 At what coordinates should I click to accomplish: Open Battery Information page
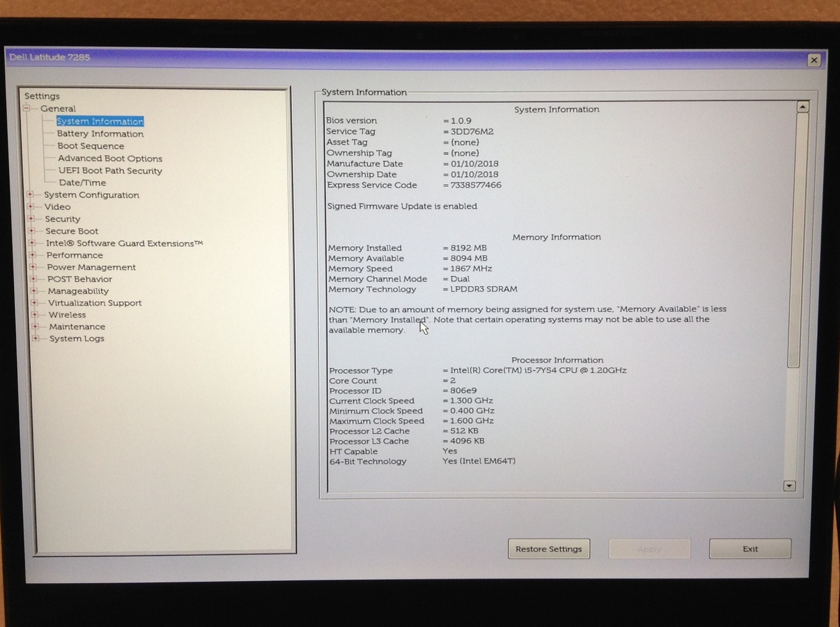click(x=100, y=134)
